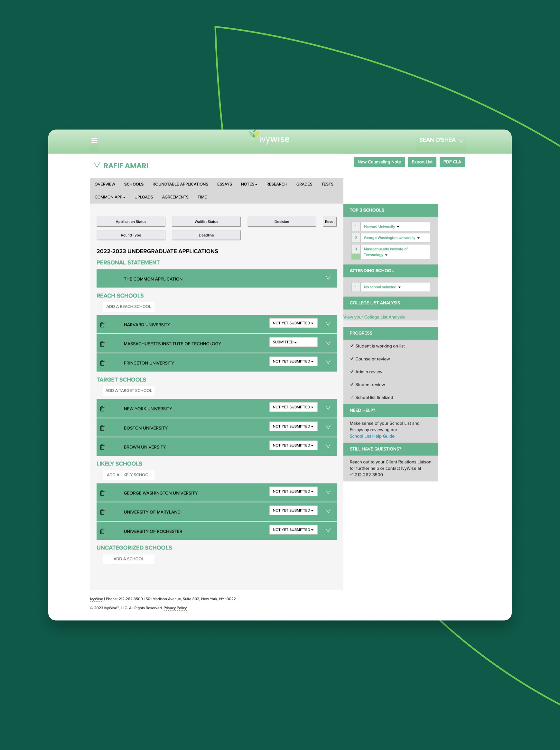Click trash icon for University of Maryland
This screenshot has width=560, height=750.
pyautogui.click(x=102, y=512)
